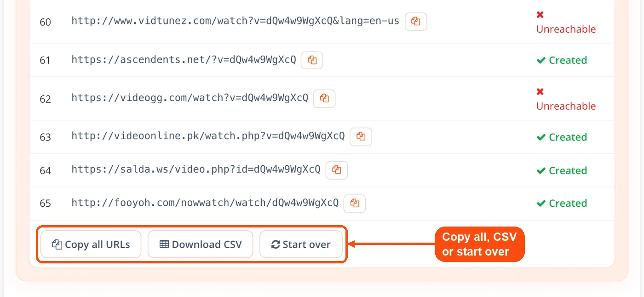Select the fooyoh.com nowwatch URL text
Screen dimensions: 644x297
pyautogui.click(x=205, y=203)
